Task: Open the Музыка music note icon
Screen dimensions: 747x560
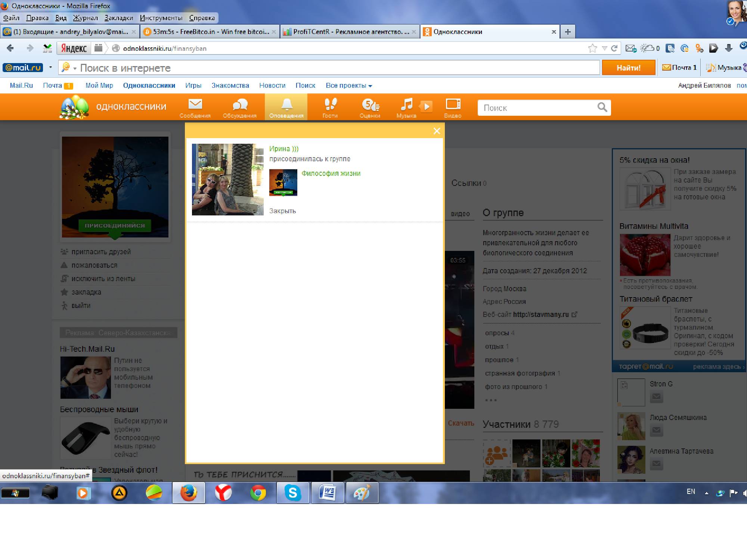Action: [x=406, y=108]
